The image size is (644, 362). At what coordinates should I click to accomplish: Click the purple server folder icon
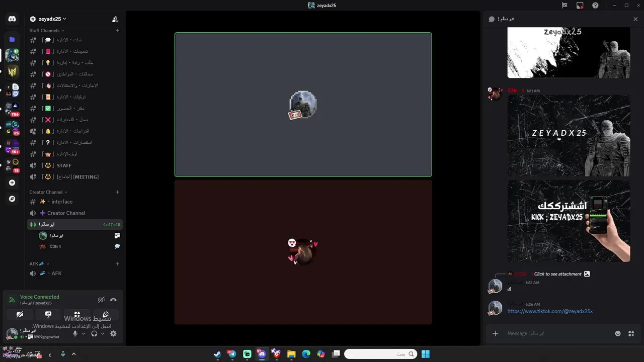pos(12,39)
